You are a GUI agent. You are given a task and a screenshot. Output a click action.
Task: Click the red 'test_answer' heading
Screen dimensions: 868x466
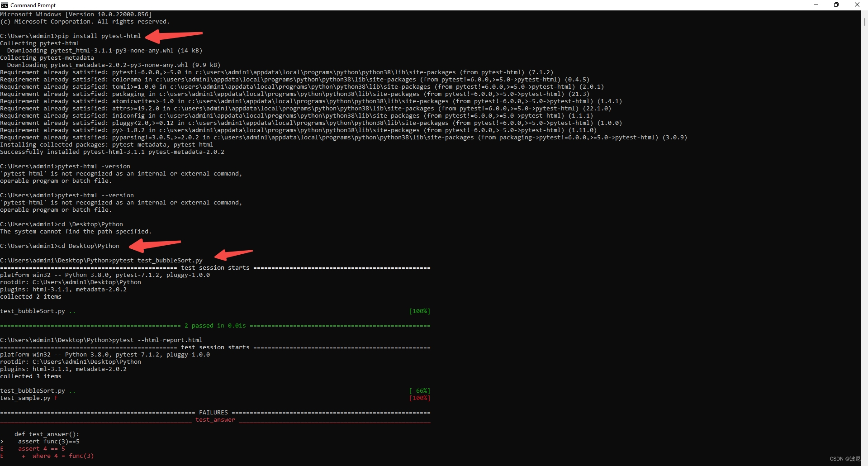[x=215, y=420]
